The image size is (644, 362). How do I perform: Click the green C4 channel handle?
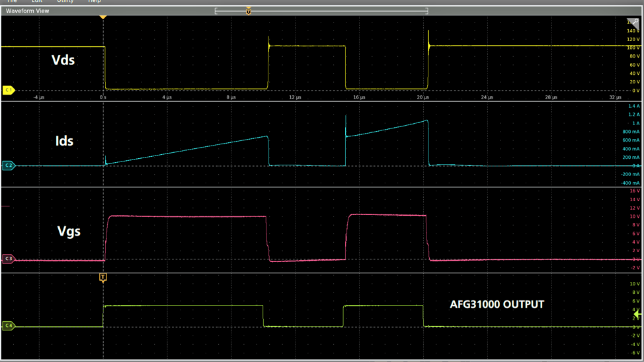tap(9, 326)
